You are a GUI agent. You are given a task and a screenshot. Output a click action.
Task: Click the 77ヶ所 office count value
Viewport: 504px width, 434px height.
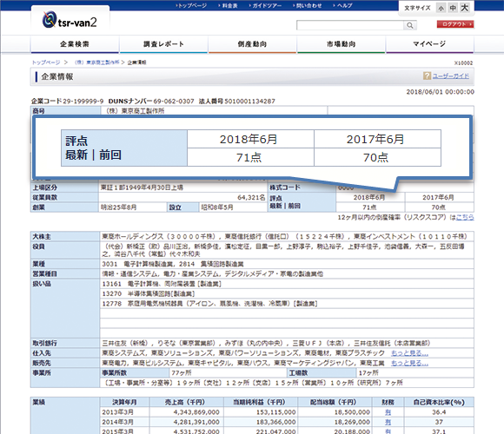coord(182,373)
